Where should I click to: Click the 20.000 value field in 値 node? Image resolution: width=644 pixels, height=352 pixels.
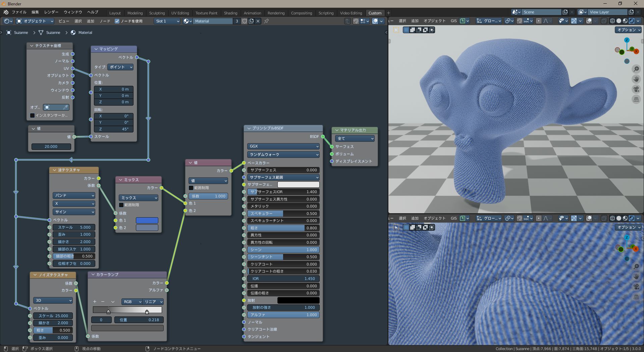pos(51,146)
